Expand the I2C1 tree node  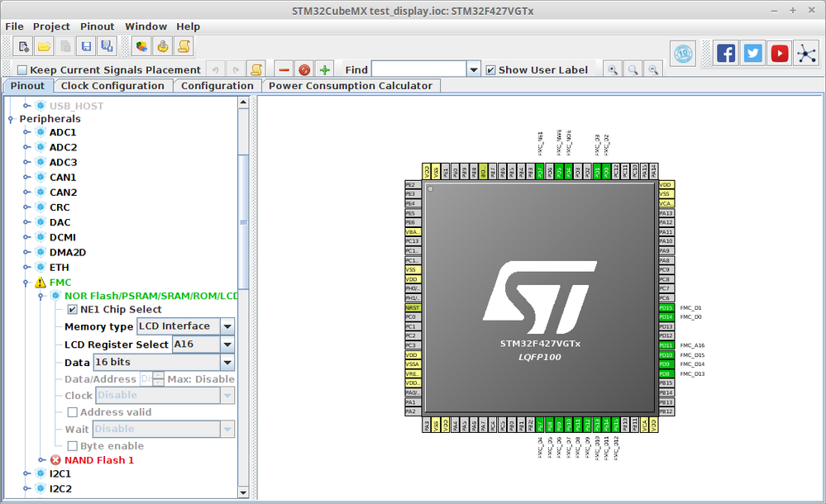(26, 474)
